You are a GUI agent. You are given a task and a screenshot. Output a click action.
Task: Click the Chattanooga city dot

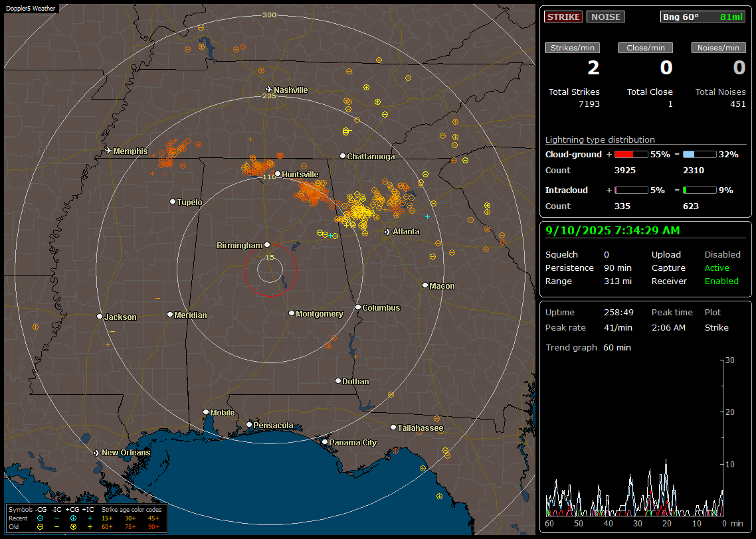[342, 156]
